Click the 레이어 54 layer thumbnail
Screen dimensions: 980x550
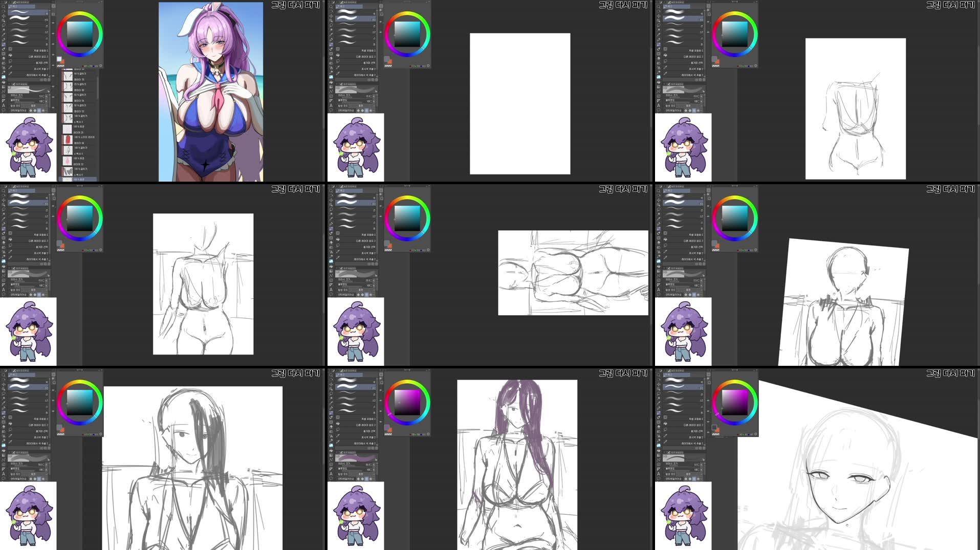pos(68,97)
